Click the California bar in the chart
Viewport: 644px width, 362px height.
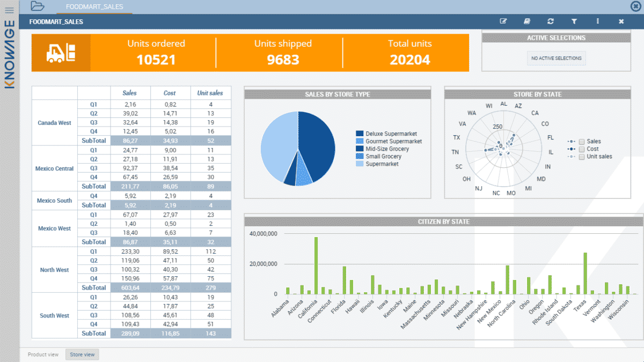point(316,265)
